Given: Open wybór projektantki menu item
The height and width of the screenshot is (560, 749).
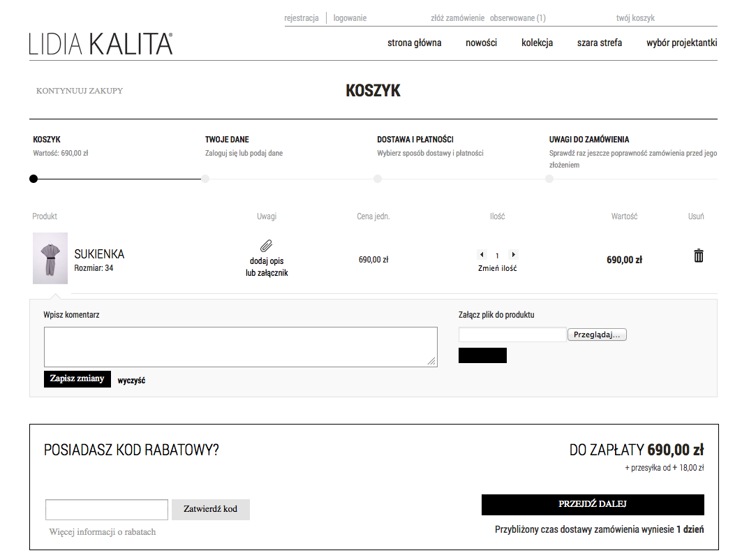Looking at the screenshot, I should 682,43.
